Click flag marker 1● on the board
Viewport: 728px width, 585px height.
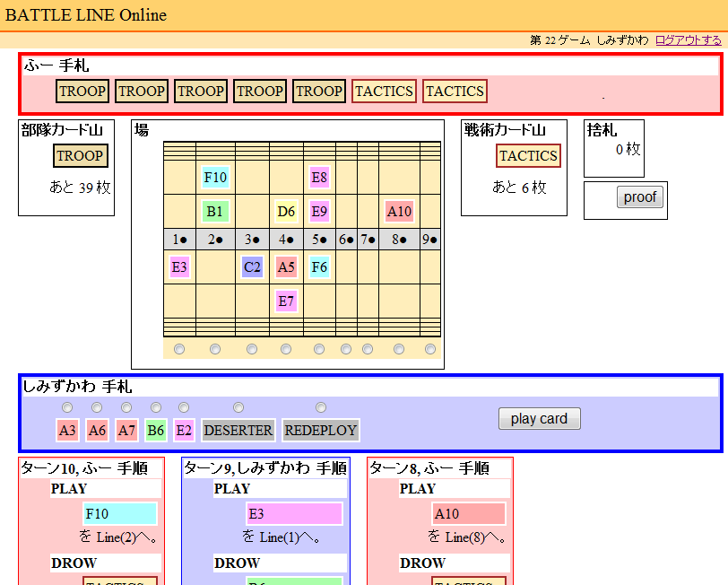[x=179, y=240]
